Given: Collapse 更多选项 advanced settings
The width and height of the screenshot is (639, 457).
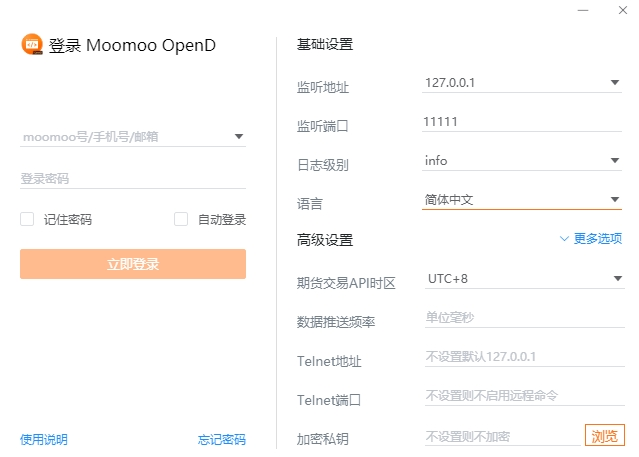Looking at the screenshot, I should pyautogui.click(x=591, y=239).
